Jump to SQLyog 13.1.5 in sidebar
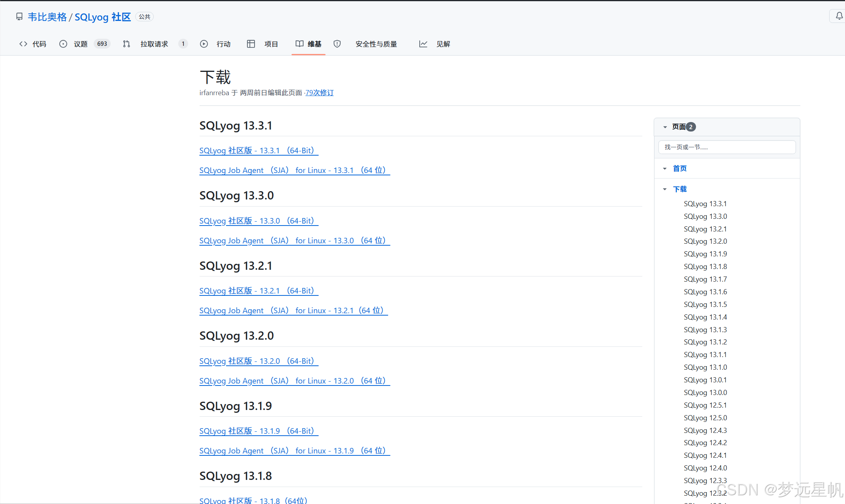This screenshot has height=504, width=845. [705, 305]
